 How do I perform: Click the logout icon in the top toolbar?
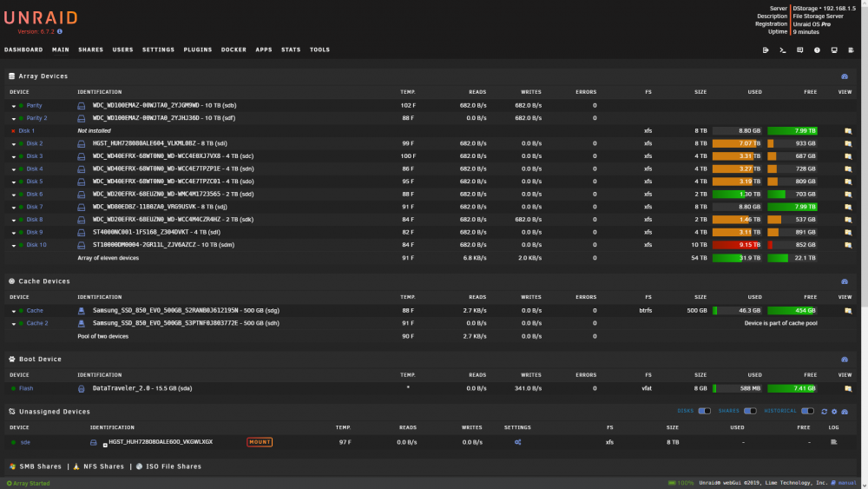coord(766,50)
